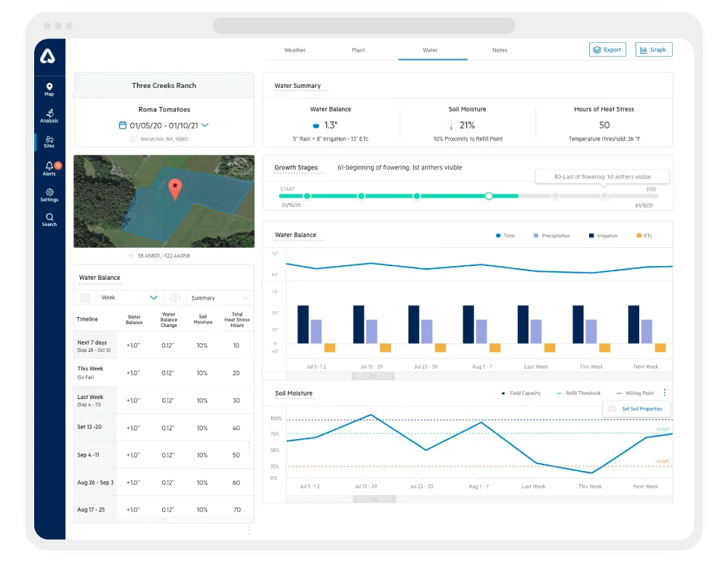Open Alerts with the notification badge
Image resolution: width=728 pixels, height=567 pixels.
49,168
